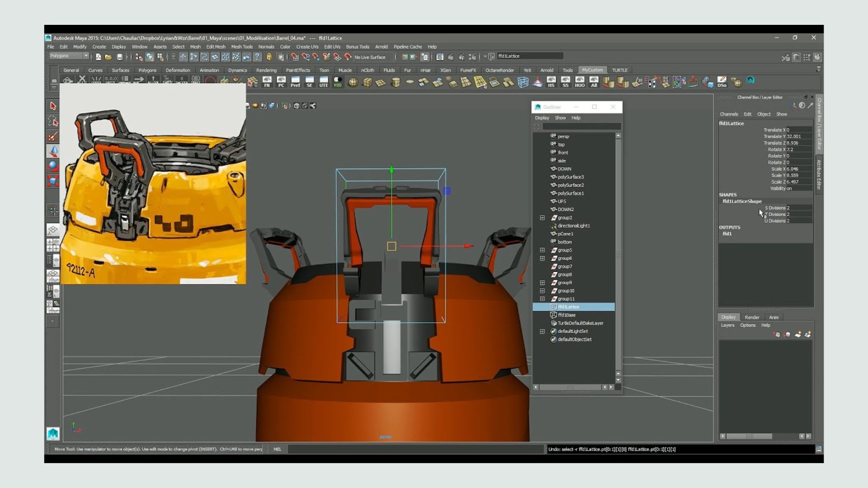The width and height of the screenshot is (868, 488).
Task: Switch to the Arnold rendering tab
Action: [x=546, y=70]
